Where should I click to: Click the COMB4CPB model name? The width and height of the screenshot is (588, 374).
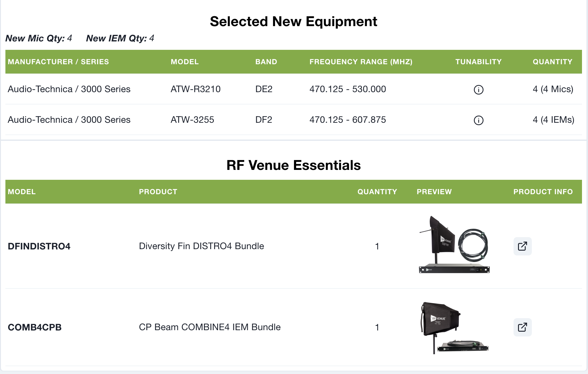coord(35,327)
